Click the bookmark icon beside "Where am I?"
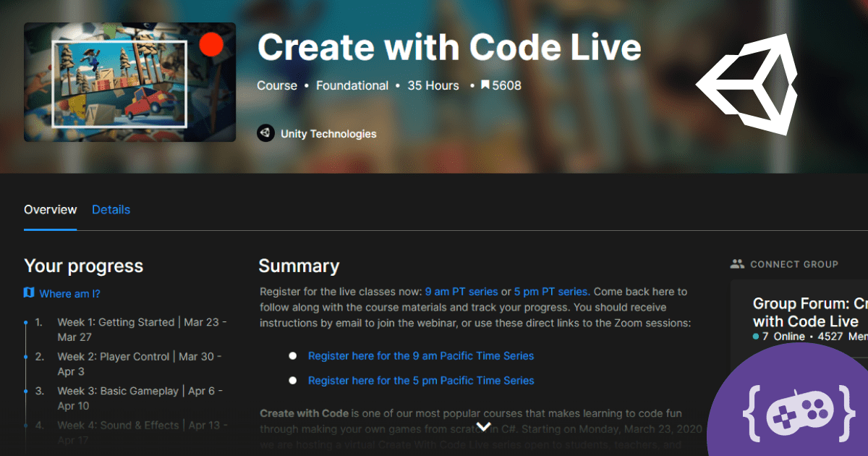This screenshot has width=868, height=456. tap(28, 294)
